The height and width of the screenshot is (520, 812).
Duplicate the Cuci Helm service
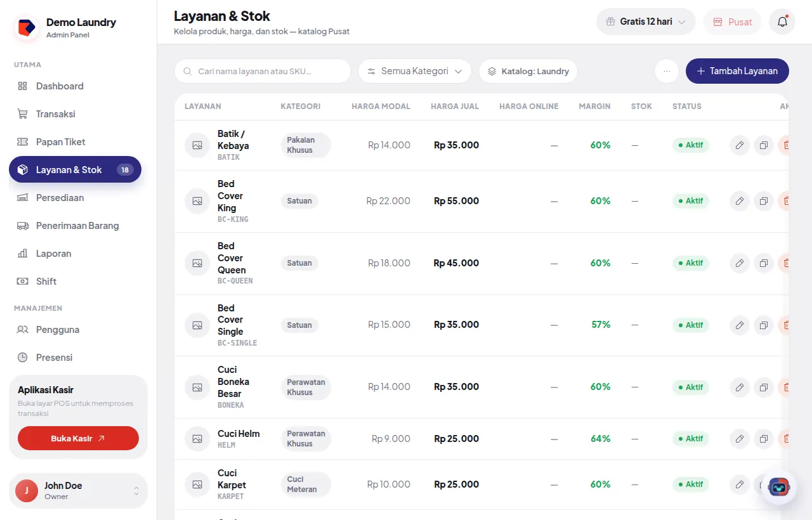tap(764, 439)
